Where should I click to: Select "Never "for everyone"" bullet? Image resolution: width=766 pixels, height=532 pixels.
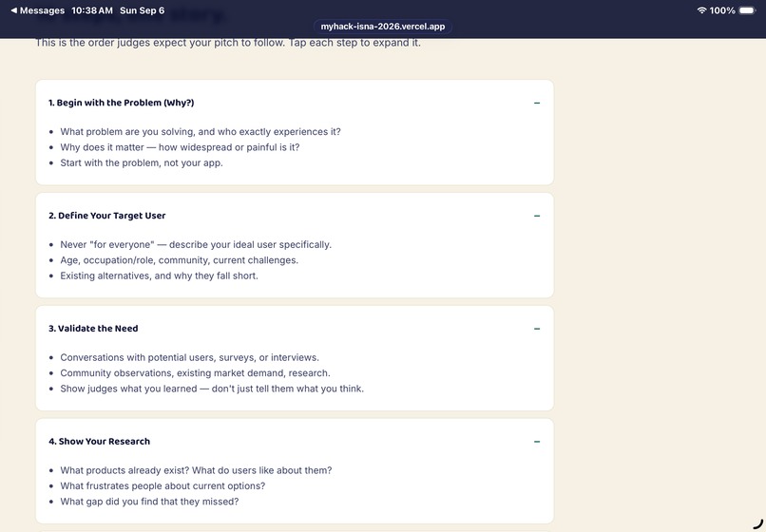click(x=196, y=244)
